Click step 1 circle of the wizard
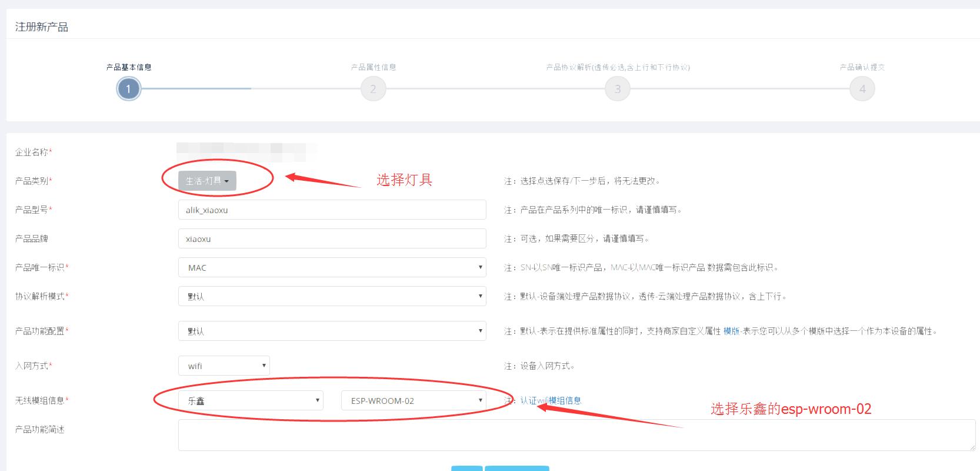This screenshot has width=980, height=471. pos(128,89)
